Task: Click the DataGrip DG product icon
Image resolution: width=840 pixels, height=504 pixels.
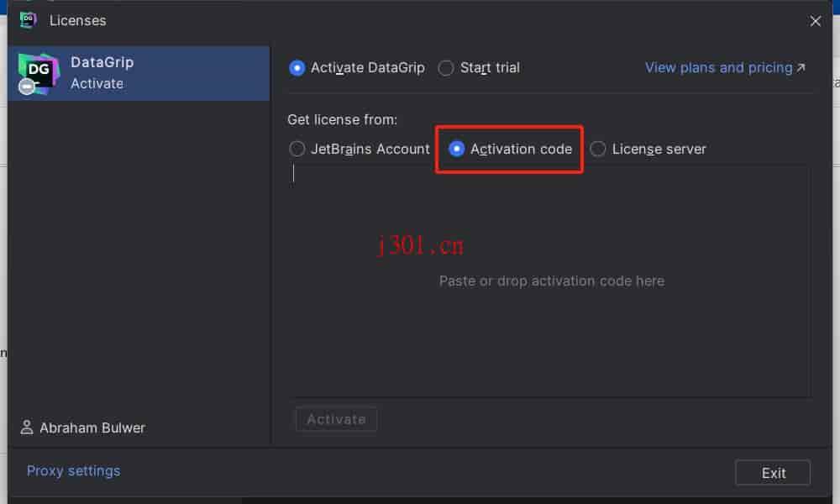Action: point(38,73)
